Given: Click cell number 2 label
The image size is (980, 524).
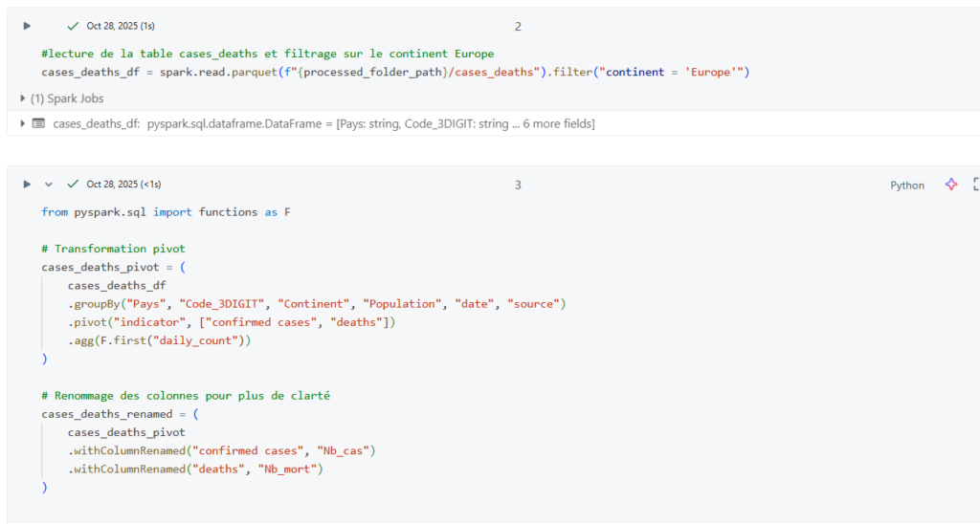Looking at the screenshot, I should tap(518, 27).
